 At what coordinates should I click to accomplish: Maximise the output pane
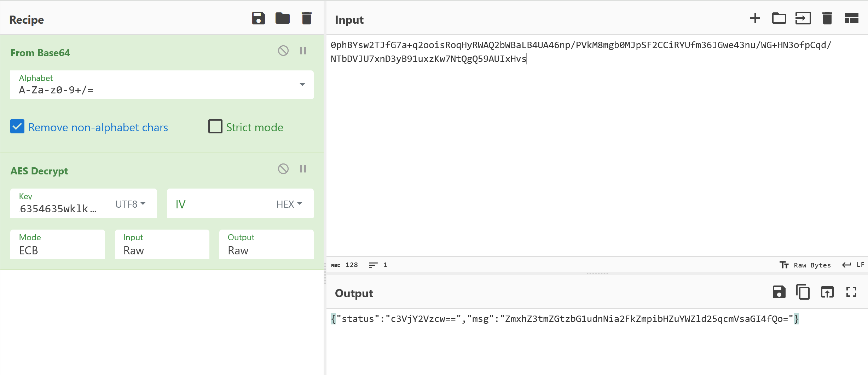(x=851, y=292)
